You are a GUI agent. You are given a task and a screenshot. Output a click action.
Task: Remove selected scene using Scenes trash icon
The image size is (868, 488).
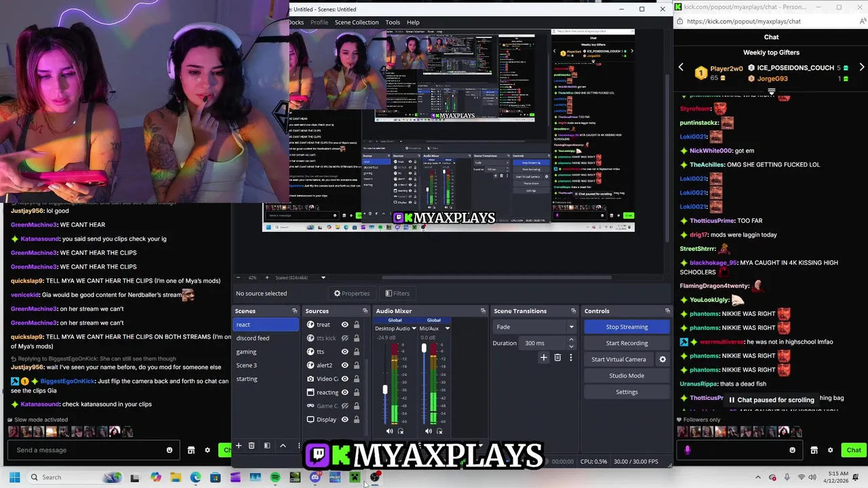pyautogui.click(x=251, y=445)
